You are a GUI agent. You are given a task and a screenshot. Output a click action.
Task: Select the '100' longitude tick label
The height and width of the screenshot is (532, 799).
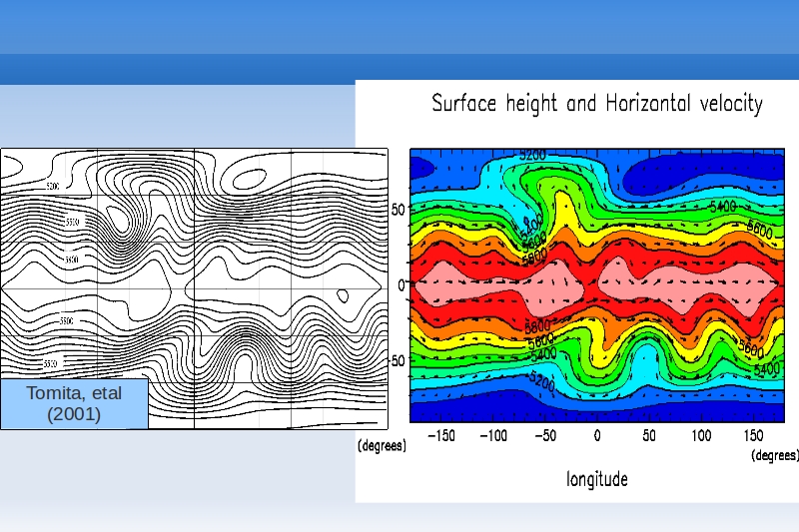click(701, 436)
